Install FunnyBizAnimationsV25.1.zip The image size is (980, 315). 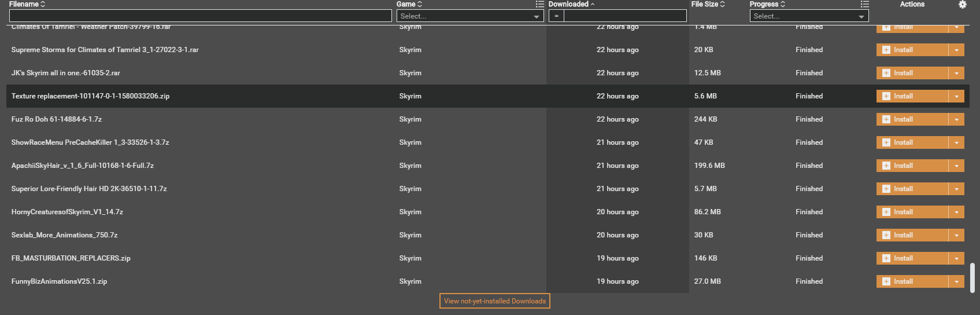coord(912,281)
